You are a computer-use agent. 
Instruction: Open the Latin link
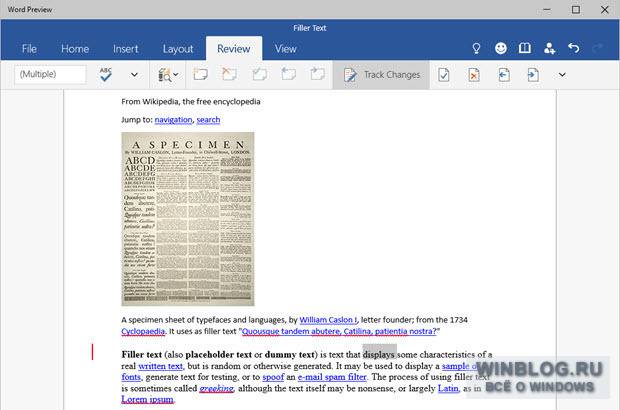pyautogui.click(x=448, y=389)
